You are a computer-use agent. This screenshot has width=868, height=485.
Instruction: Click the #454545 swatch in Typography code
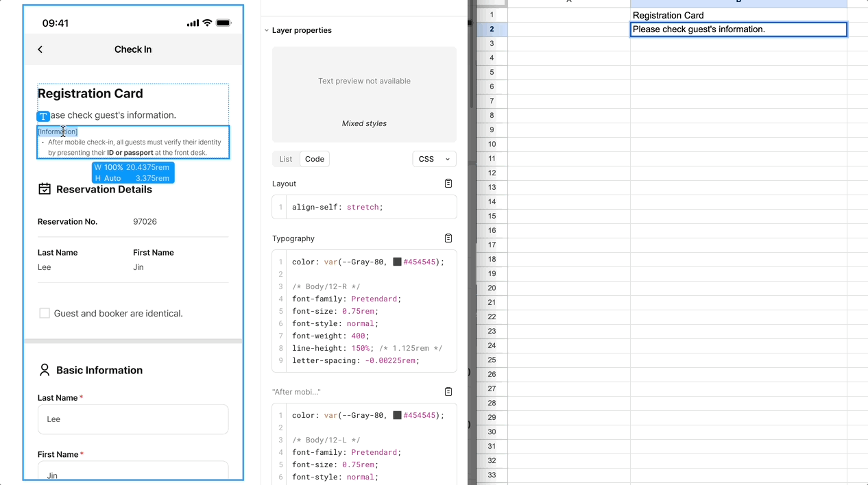pos(397,262)
